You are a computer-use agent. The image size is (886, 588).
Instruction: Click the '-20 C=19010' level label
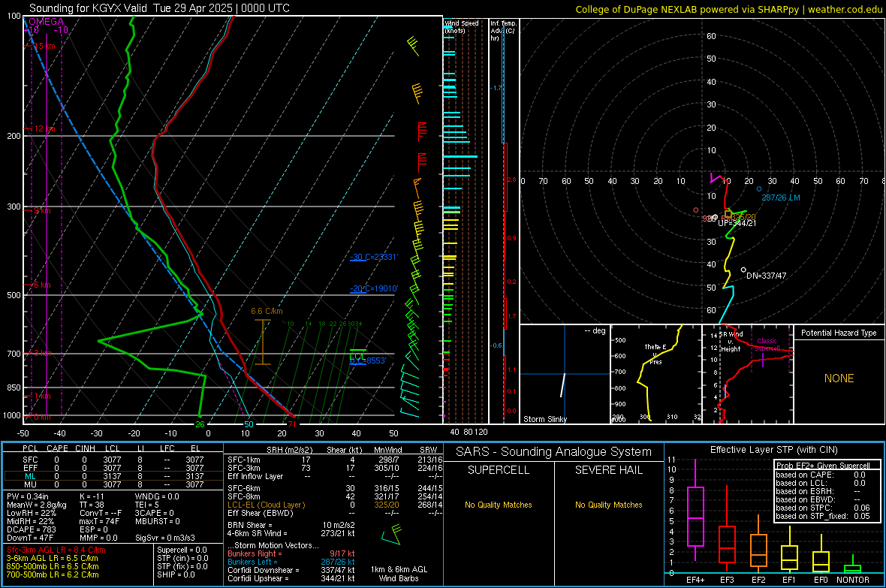point(373,289)
